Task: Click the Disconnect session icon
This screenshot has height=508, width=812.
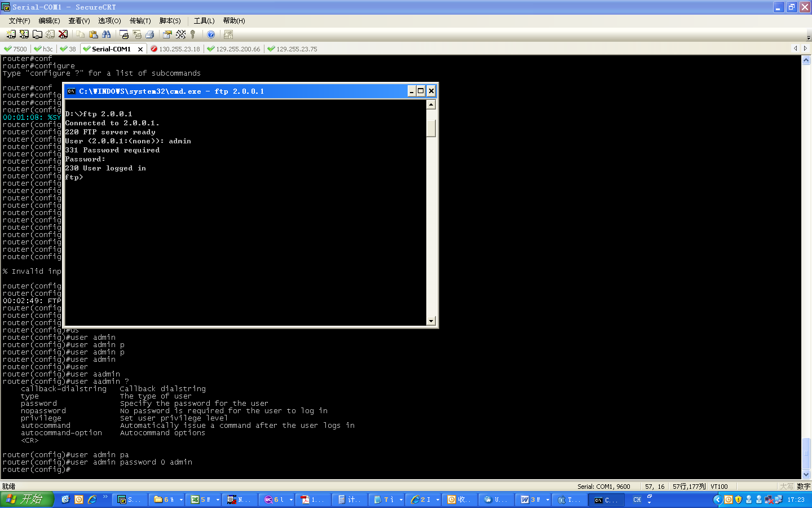Action: tap(63, 34)
